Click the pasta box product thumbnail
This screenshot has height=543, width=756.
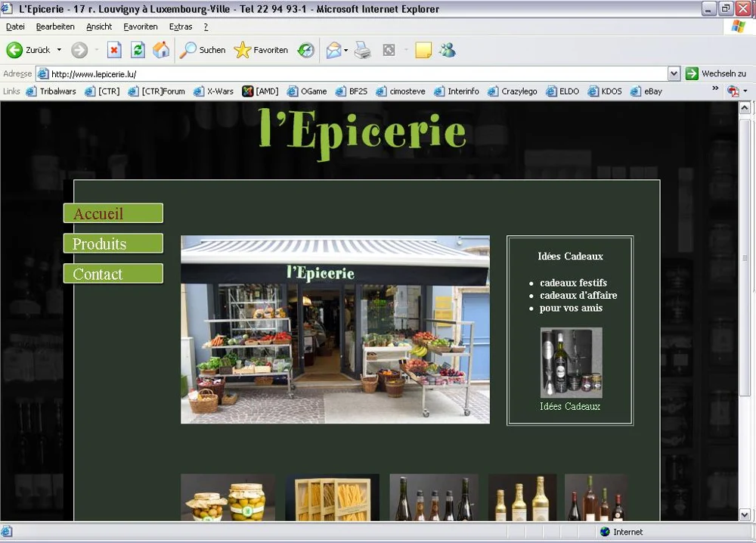pos(332,497)
